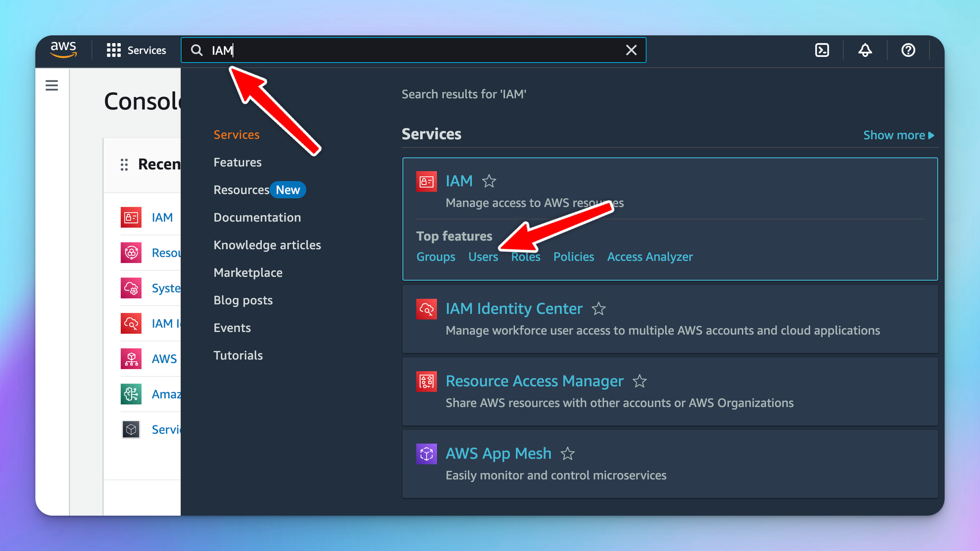Open IAM Identity Center result

click(x=514, y=309)
